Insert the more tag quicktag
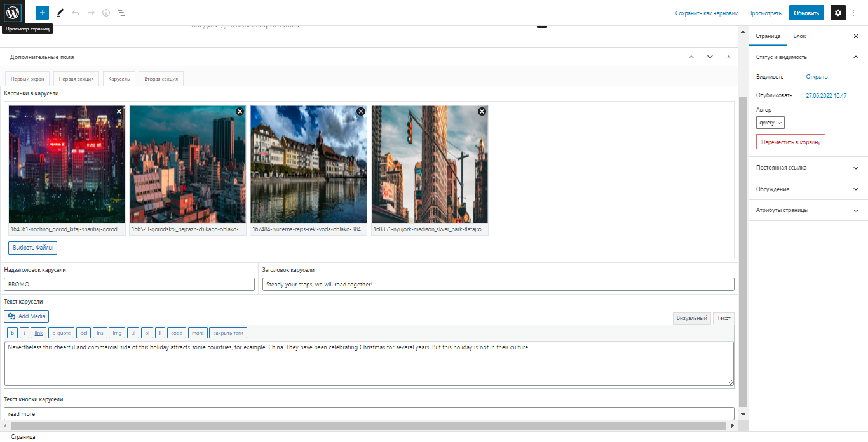 [198, 333]
